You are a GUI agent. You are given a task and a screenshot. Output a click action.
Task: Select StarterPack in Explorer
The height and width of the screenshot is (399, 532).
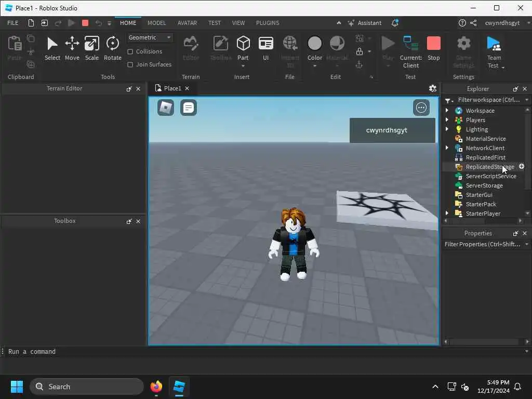(481, 204)
